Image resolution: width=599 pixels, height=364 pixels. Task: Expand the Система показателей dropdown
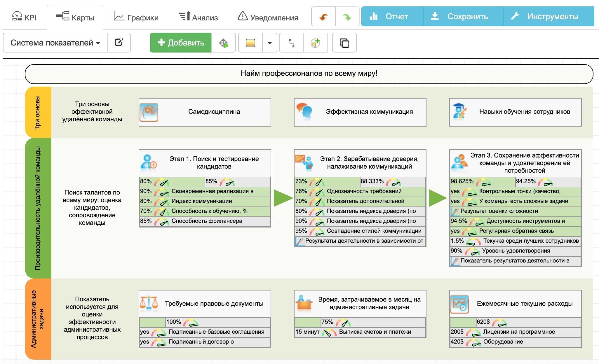point(55,43)
